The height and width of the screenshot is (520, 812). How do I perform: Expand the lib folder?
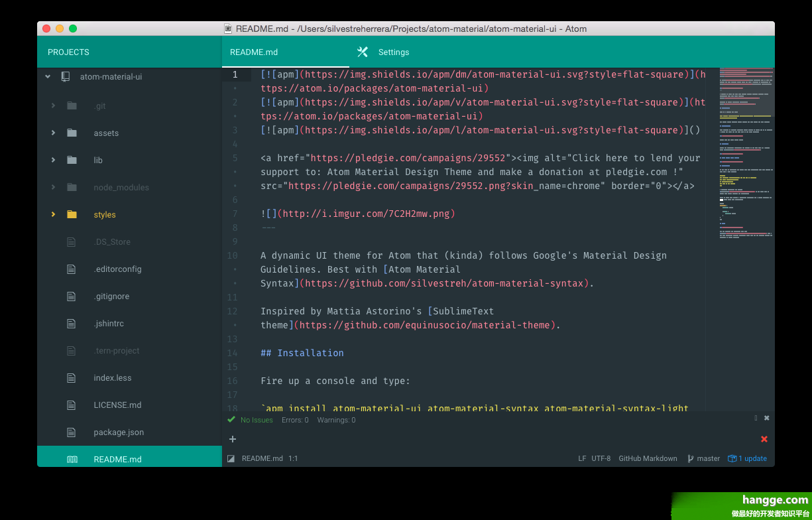point(53,160)
